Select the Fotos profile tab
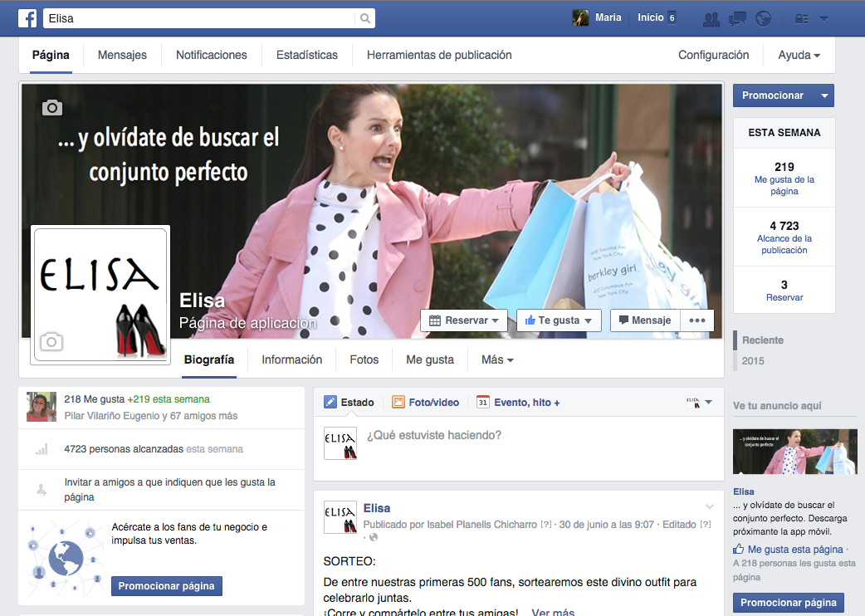The width and height of the screenshot is (865, 616). pyautogui.click(x=364, y=359)
